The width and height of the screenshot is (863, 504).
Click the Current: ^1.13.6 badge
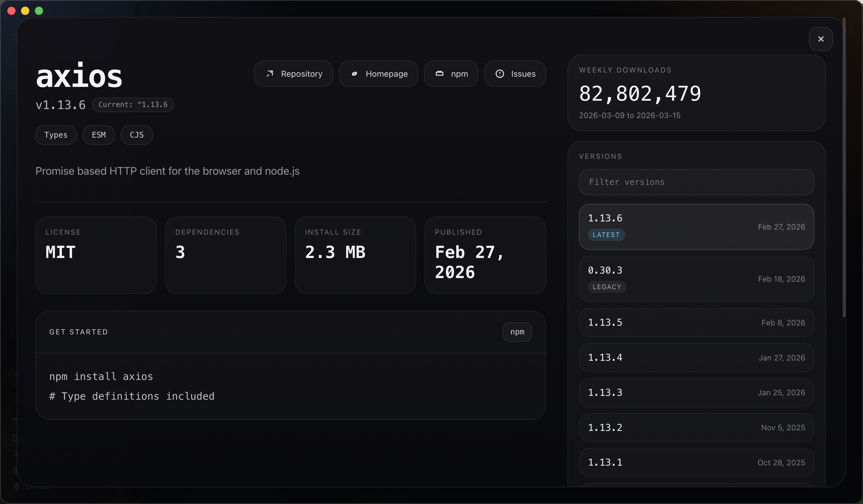tap(133, 105)
